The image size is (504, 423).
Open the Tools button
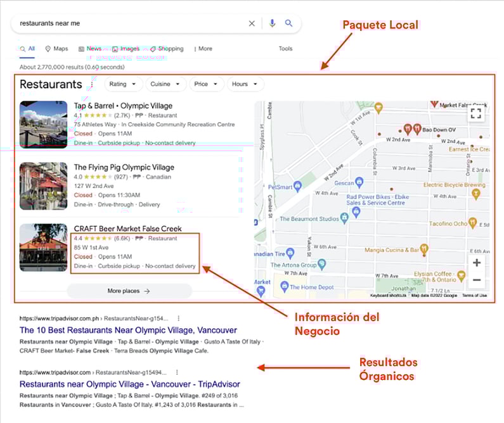[x=285, y=49]
